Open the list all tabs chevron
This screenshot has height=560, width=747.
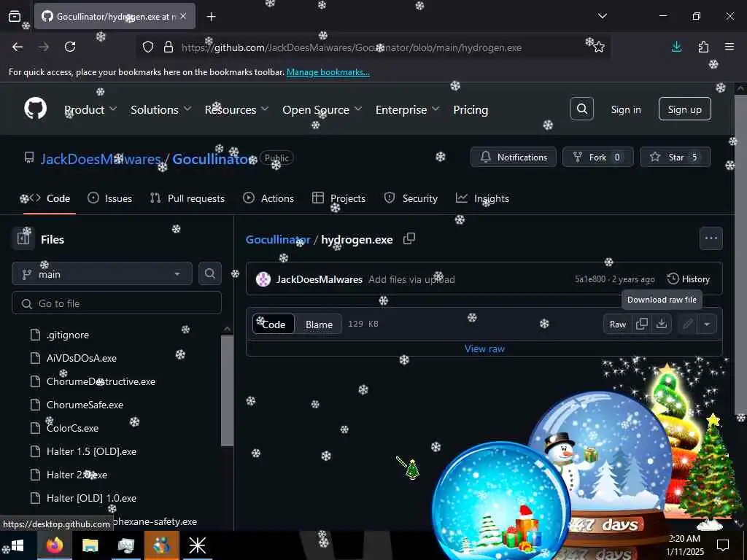tap(602, 17)
